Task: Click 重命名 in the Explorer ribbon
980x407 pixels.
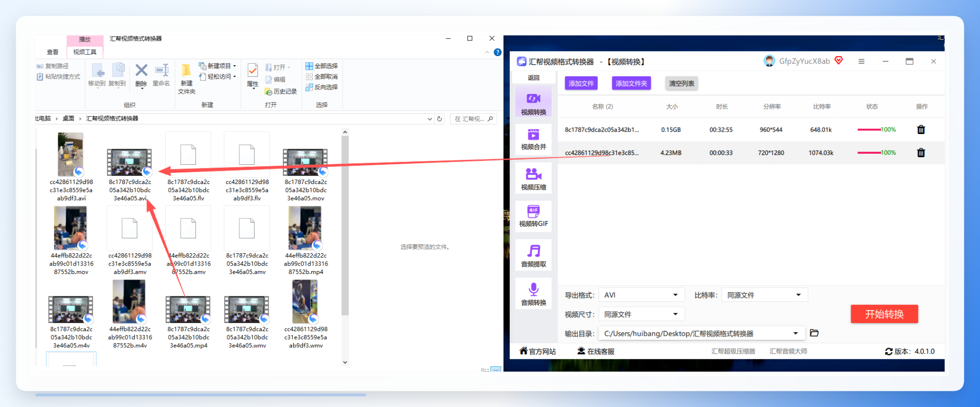Action: 161,75
